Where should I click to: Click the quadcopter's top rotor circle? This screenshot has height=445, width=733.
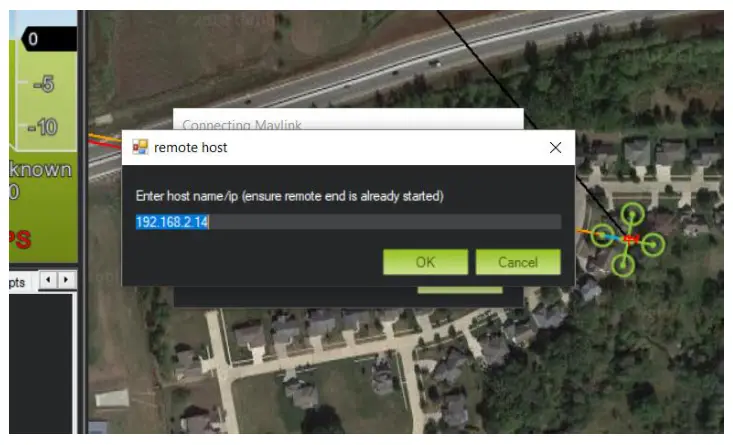click(x=632, y=215)
